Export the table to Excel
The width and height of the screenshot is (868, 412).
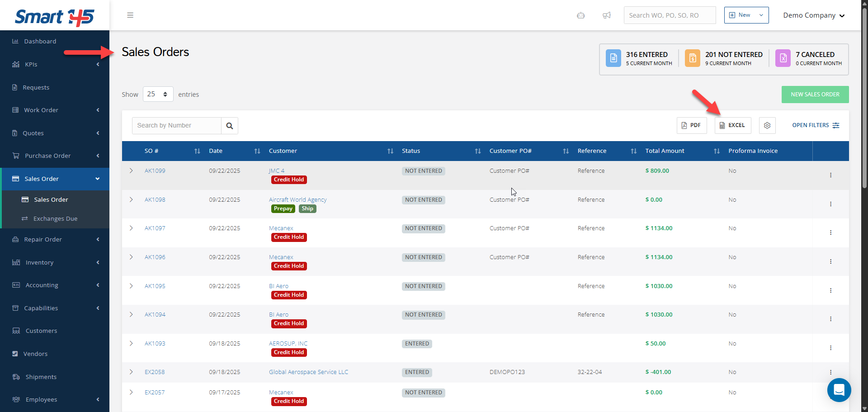pyautogui.click(x=732, y=125)
